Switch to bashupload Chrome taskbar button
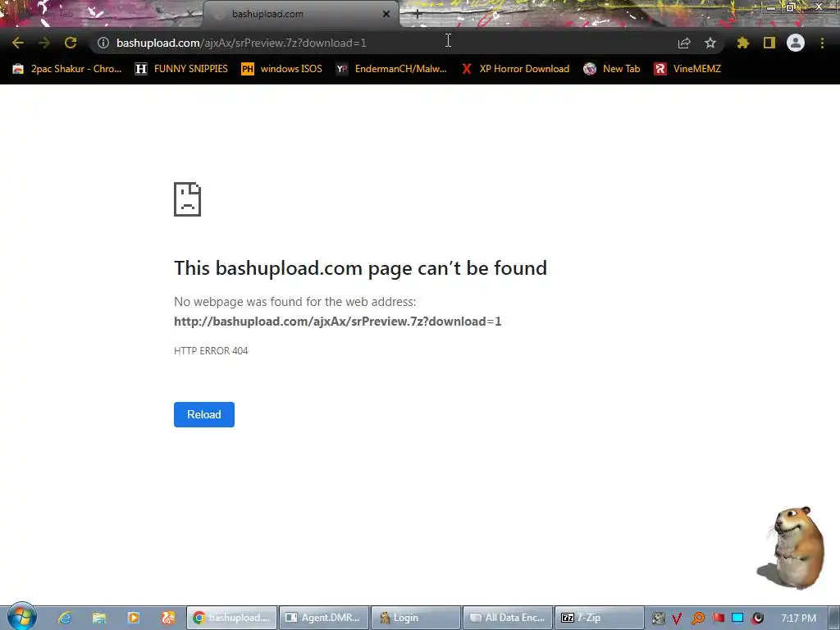The image size is (840, 630). coord(232,618)
